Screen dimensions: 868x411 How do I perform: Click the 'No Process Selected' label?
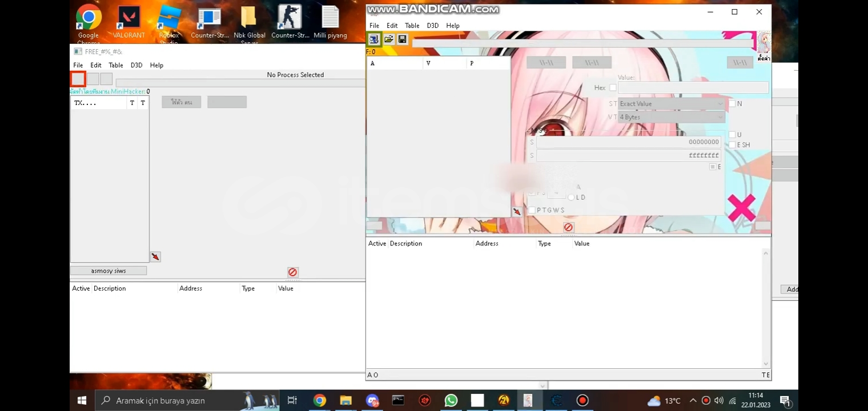[x=295, y=75]
